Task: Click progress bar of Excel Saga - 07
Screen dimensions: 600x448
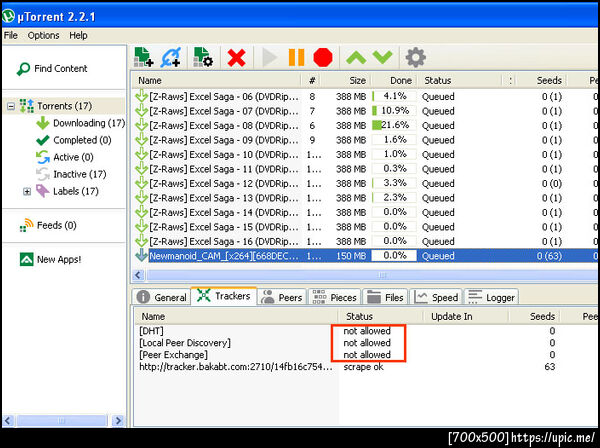Action: [x=394, y=111]
